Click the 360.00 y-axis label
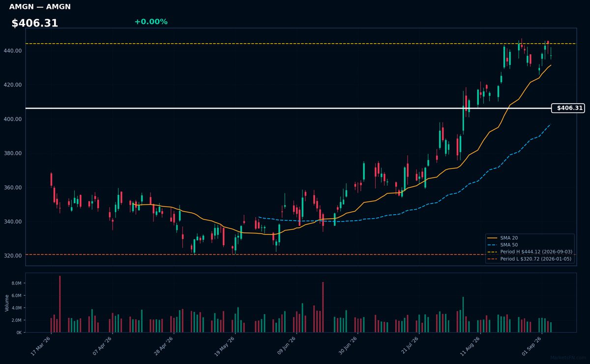This screenshot has height=364, width=590. pyautogui.click(x=13, y=188)
